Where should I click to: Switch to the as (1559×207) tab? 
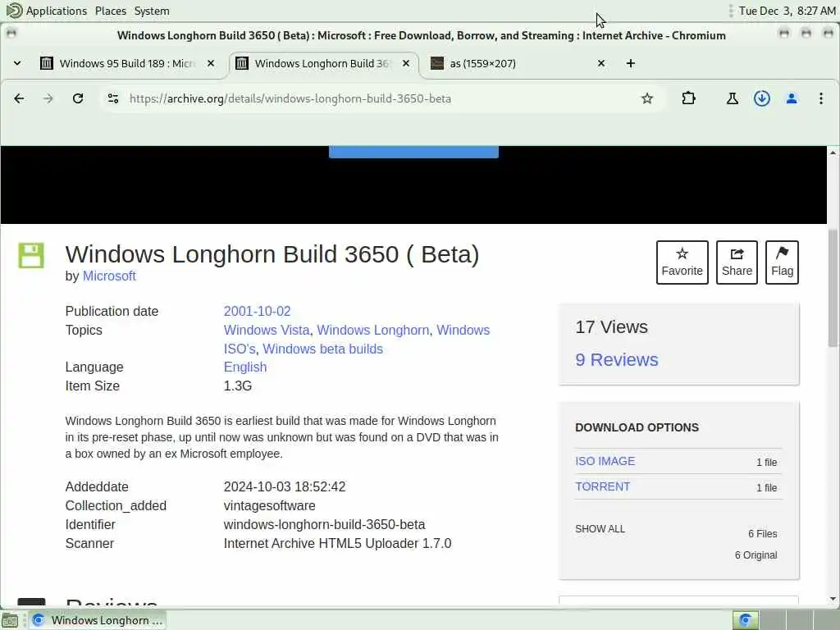tap(518, 63)
